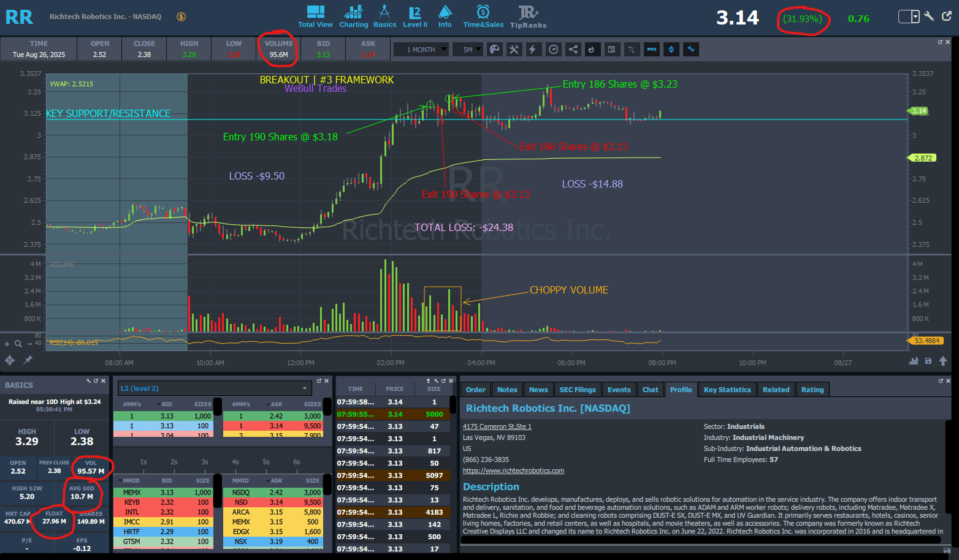Screen dimensions: 959x560
Task: Switch to the Key Statistics tab
Action: (727, 390)
